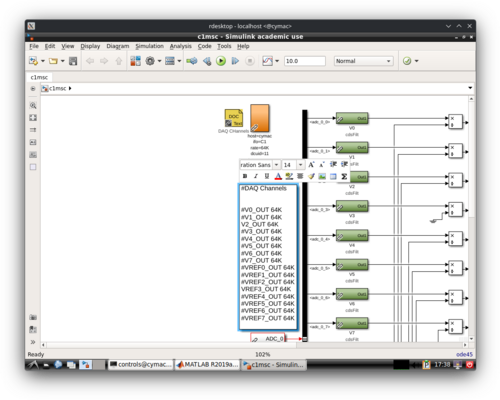Expand the Open folder dropdown arrow
Screen dimensions: 500x400
(x=62, y=61)
